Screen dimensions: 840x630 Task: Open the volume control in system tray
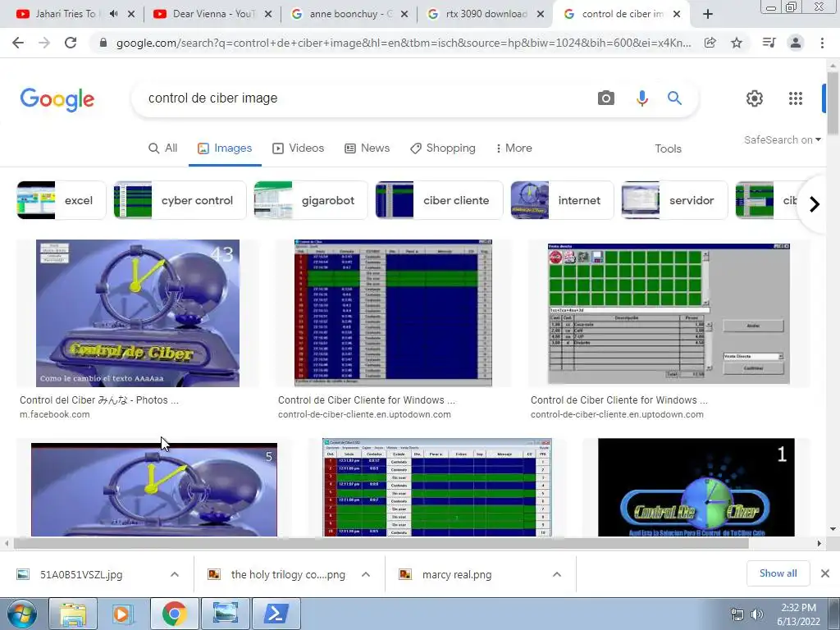point(756,614)
